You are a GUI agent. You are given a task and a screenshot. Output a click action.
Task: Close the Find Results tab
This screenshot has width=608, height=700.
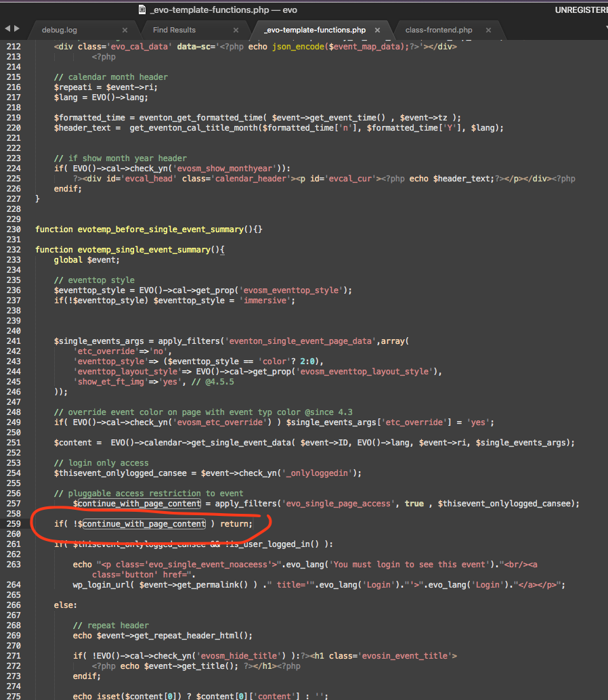tap(236, 30)
